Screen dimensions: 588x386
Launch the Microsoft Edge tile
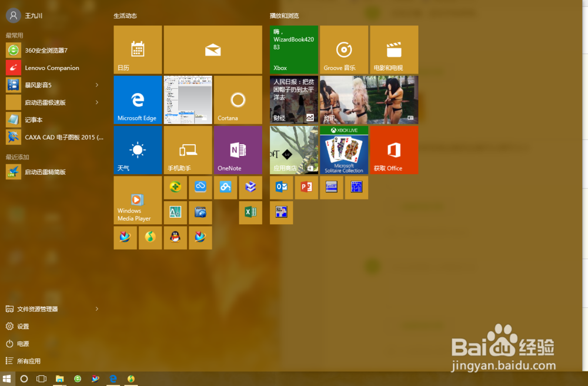pos(138,100)
